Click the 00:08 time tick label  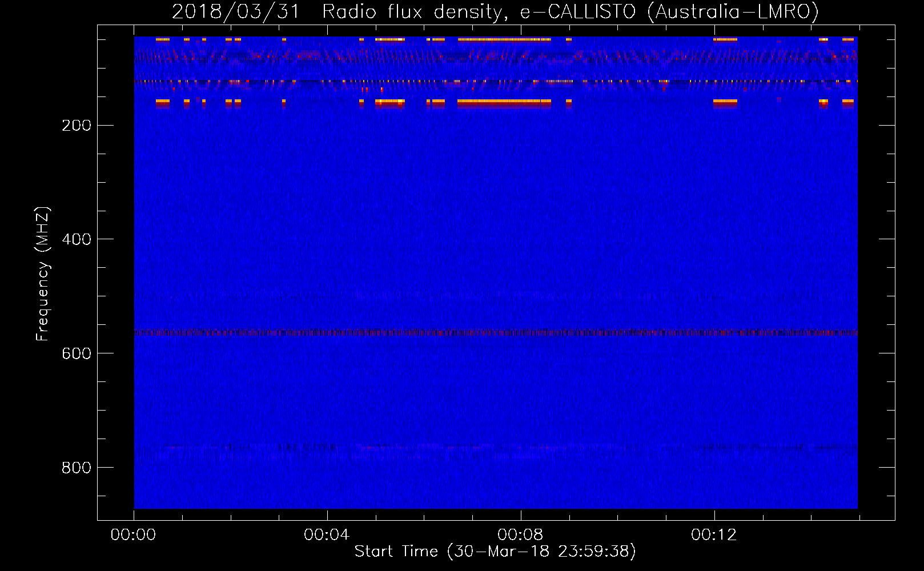click(x=520, y=535)
